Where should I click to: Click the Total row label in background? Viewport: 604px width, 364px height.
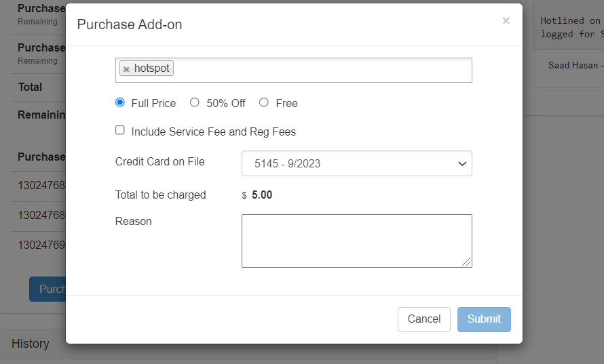tap(30, 87)
